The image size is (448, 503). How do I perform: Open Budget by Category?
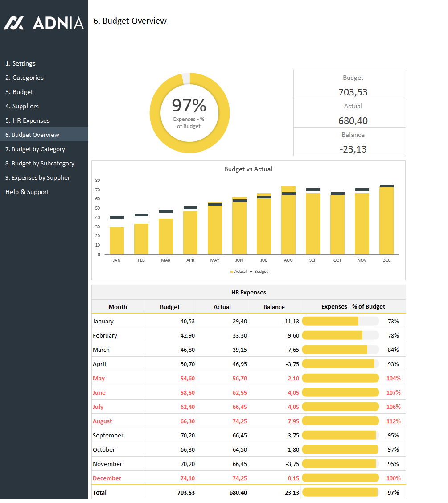point(35,149)
